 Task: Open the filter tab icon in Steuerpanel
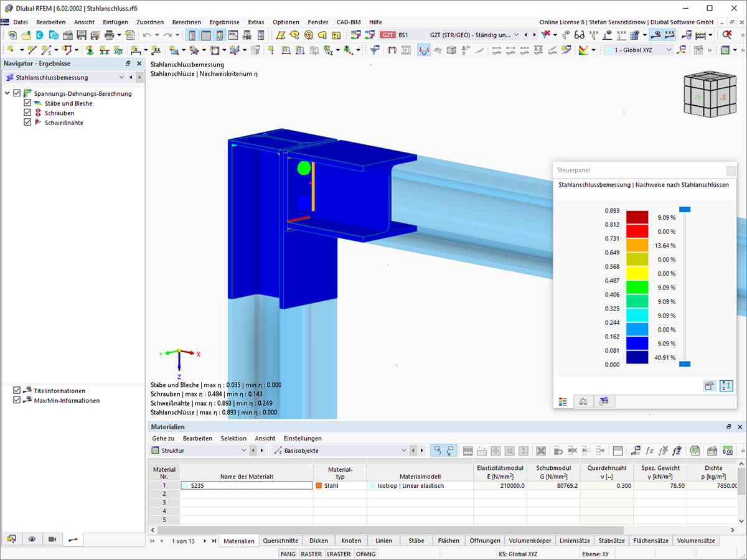(603, 401)
